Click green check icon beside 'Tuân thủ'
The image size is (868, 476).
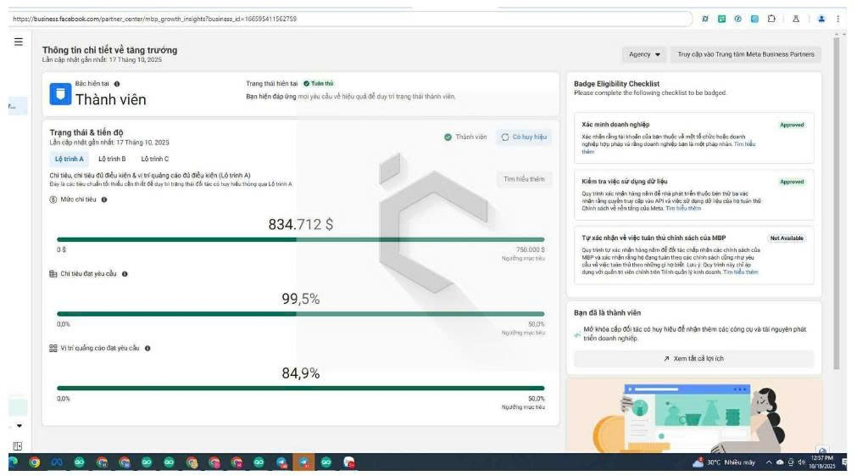click(x=306, y=84)
